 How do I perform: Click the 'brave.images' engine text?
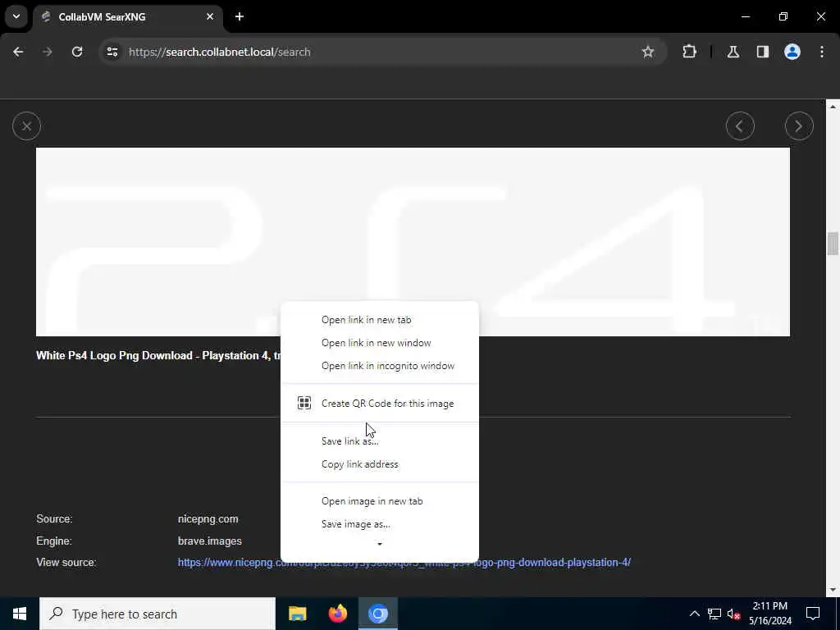coord(209,541)
